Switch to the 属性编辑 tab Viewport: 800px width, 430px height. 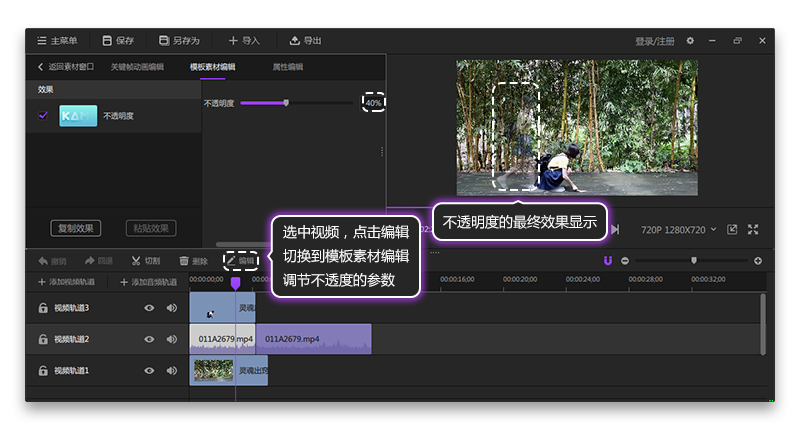pos(288,67)
